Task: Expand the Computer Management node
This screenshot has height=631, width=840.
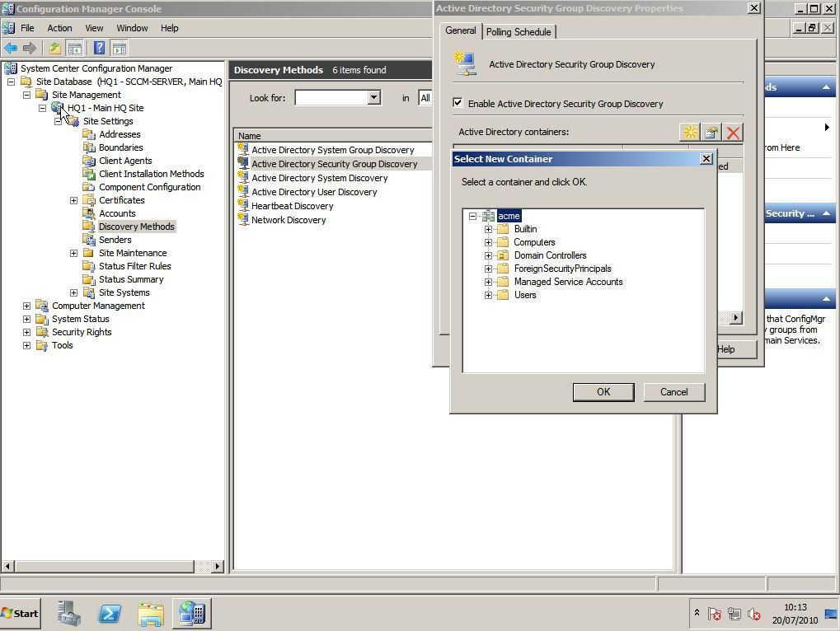Action: click(26, 306)
